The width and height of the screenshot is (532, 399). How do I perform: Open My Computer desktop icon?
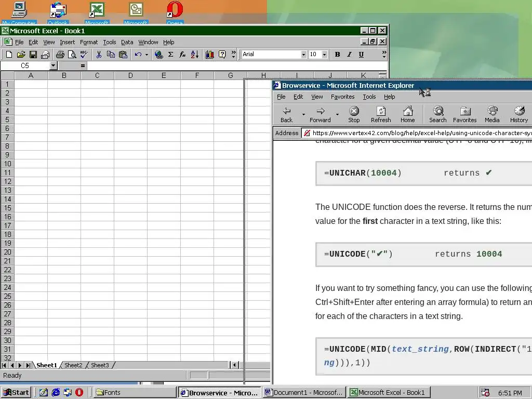tap(19, 13)
